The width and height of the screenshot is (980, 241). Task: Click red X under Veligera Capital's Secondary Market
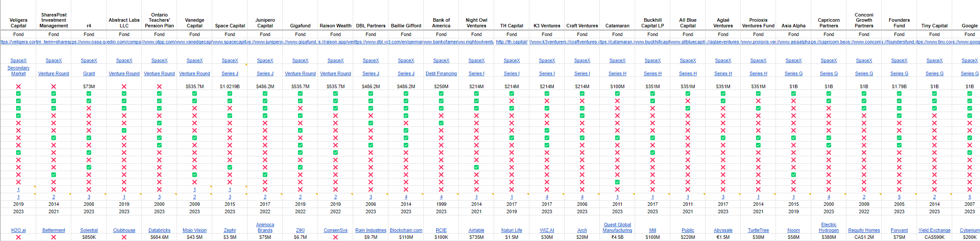pyautogui.click(x=18, y=86)
